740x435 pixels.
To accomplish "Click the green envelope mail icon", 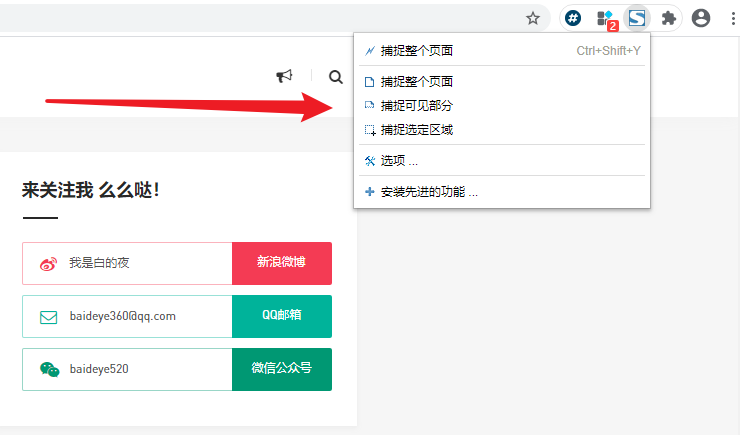I will coord(49,317).
